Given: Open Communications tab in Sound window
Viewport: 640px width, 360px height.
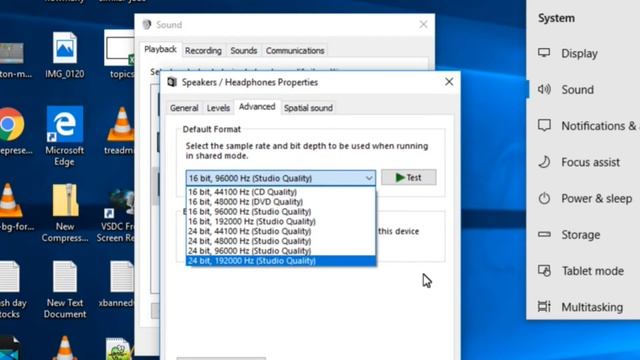Looking at the screenshot, I should click(295, 51).
